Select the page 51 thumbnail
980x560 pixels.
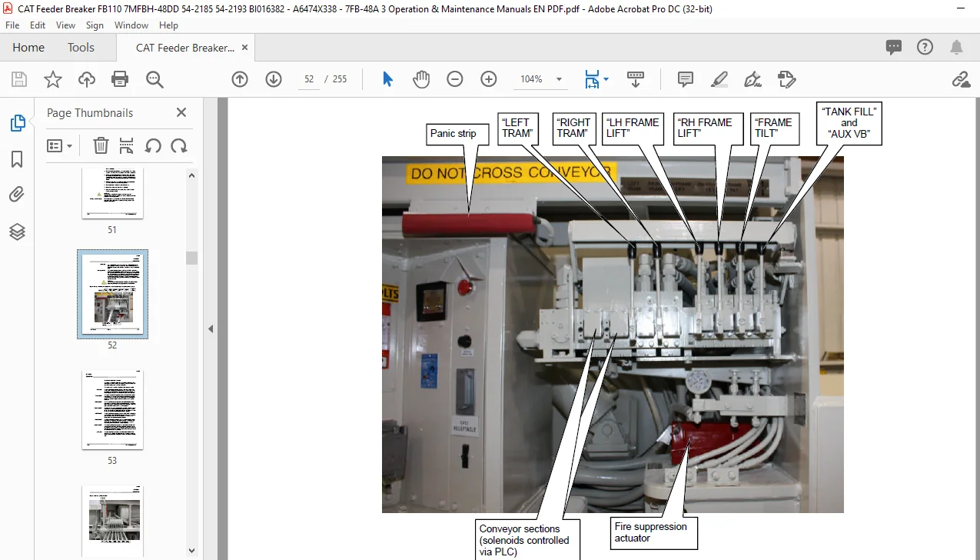pyautogui.click(x=112, y=193)
